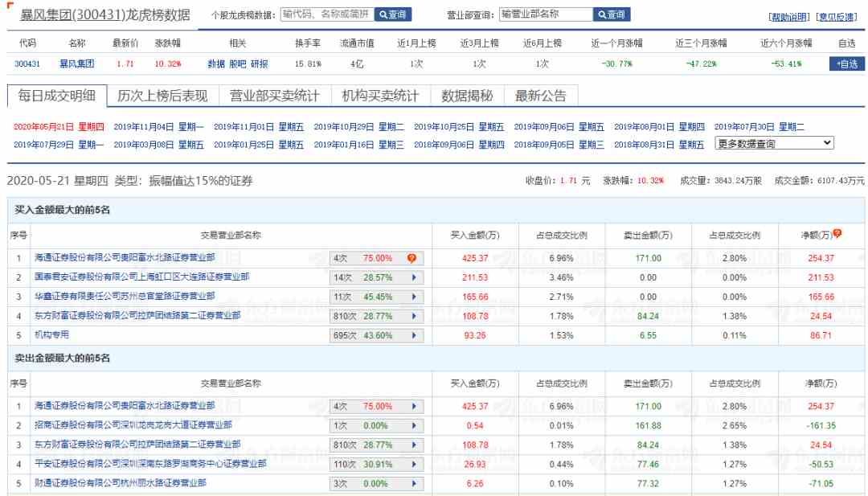Expand arrow in 平安证券 110次 30.91% row
Screen dimensions: 868x496
coord(414,464)
